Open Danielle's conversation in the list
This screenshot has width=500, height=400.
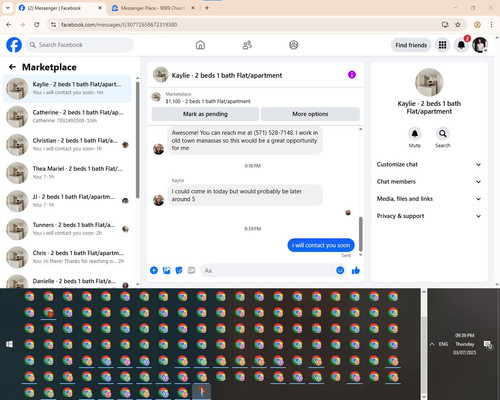click(x=67, y=282)
